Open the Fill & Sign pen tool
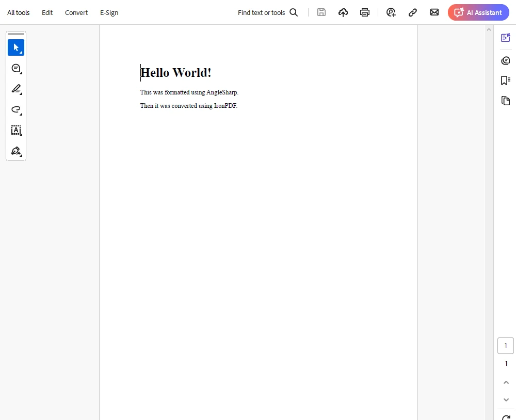The image size is (516, 420). point(15,151)
